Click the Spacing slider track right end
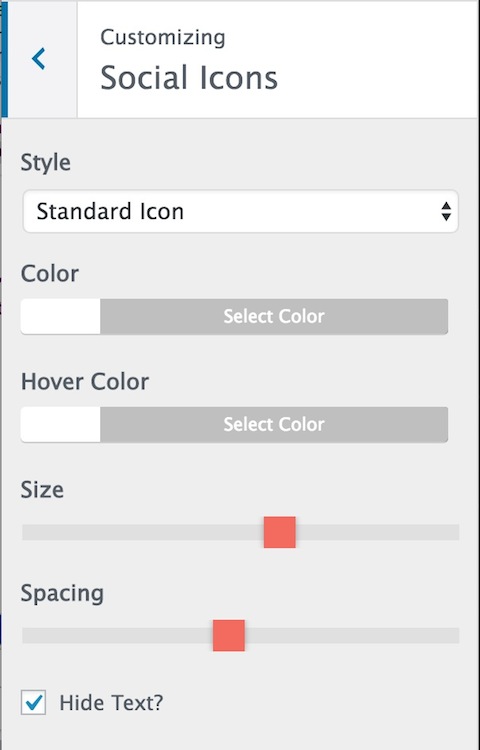480x750 pixels. (453, 635)
